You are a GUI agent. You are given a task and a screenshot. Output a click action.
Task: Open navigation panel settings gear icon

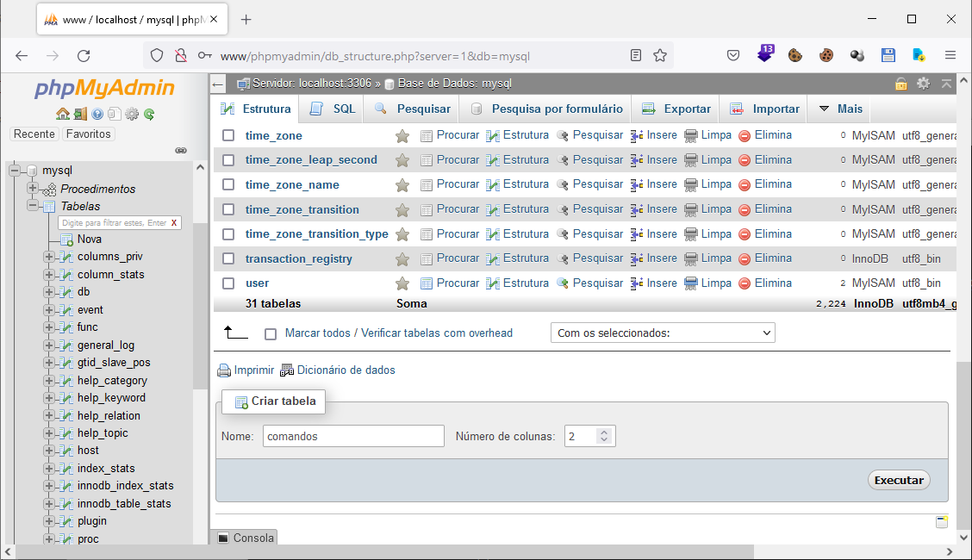pos(132,114)
